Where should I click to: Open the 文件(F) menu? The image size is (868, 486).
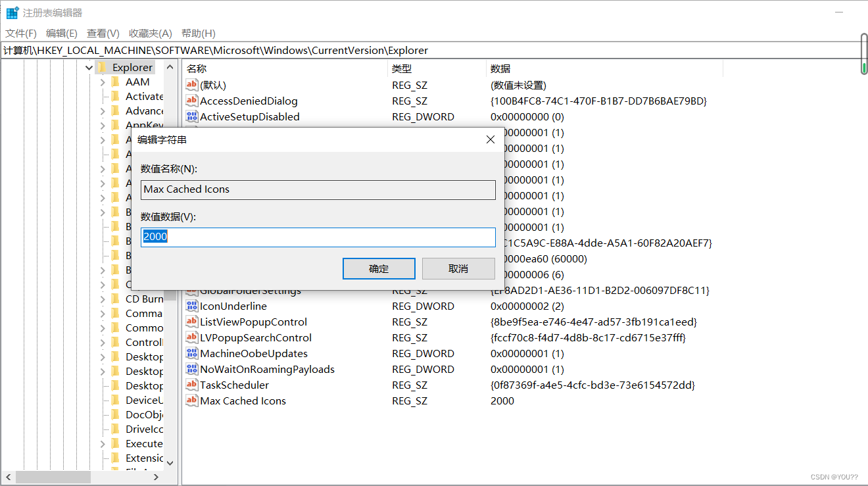tap(21, 33)
